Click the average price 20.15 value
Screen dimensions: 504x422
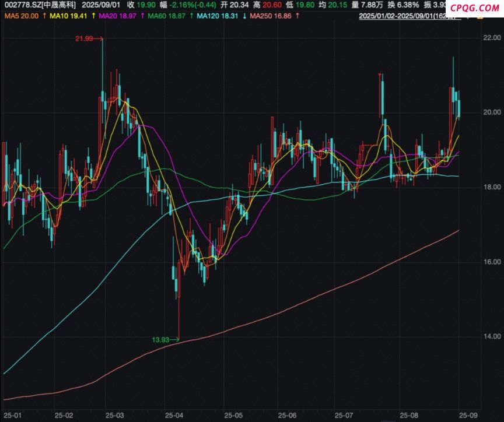click(338, 5)
